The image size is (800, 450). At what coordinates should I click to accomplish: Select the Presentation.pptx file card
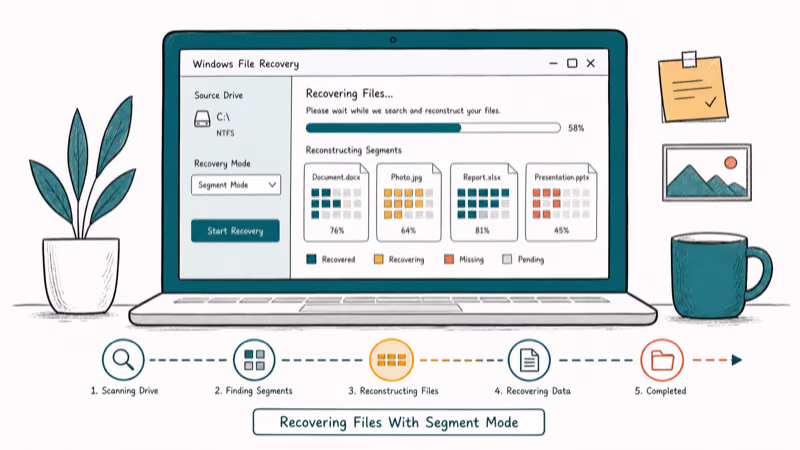(561, 203)
